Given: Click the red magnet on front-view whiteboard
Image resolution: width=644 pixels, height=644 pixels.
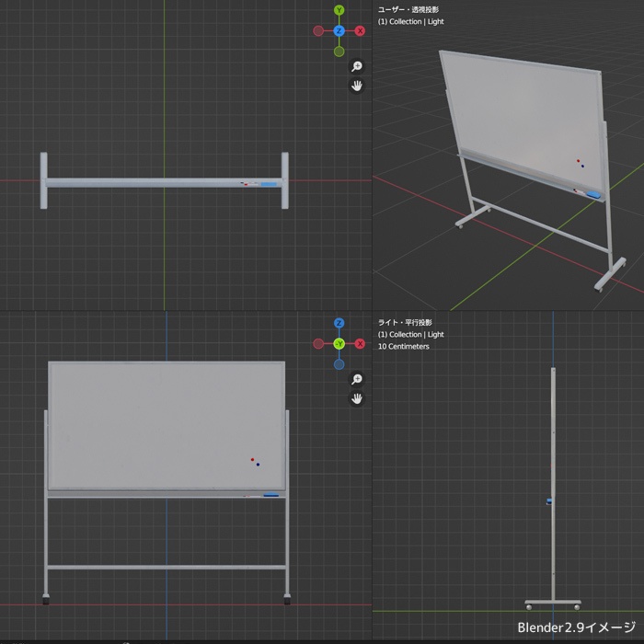Looking at the screenshot, I should point(252,460).
